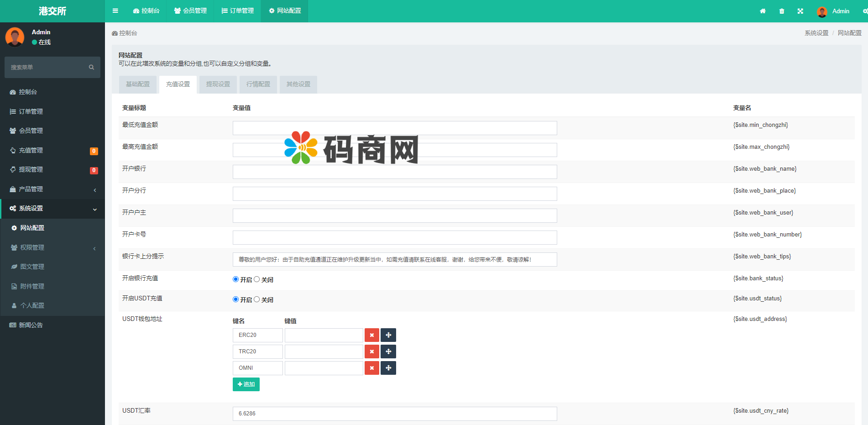The image size is (868, 425).
Task: Expand the 权限管理 sidebar submenu
Action: (52, 247)
